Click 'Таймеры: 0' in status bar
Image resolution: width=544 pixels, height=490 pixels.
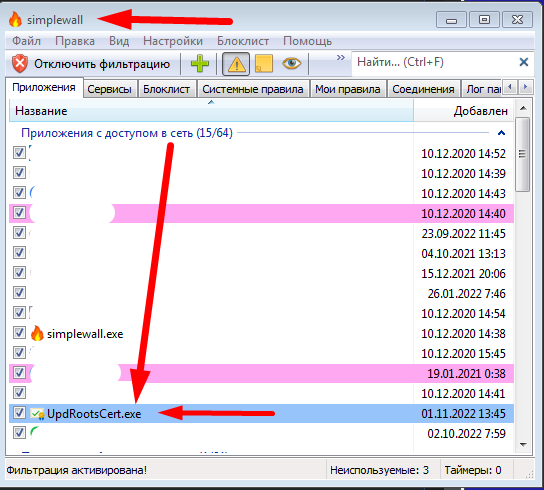(473, 470)
